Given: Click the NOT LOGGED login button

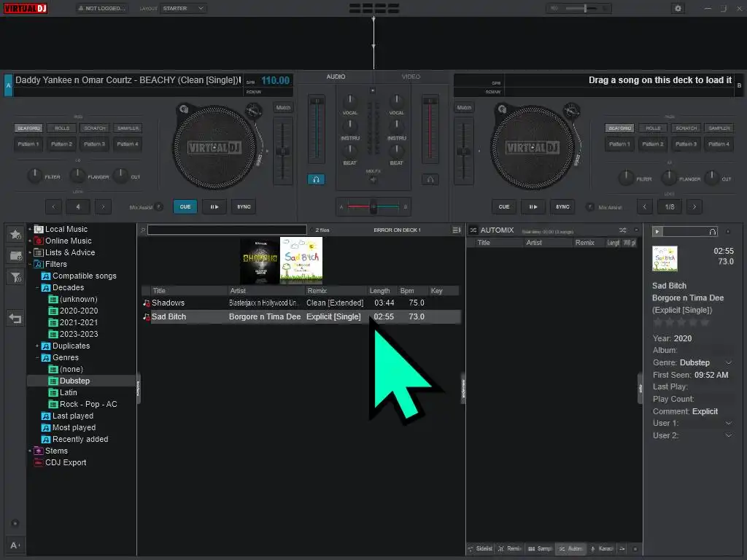Looking at the screenshot, I should coord(101,9).
